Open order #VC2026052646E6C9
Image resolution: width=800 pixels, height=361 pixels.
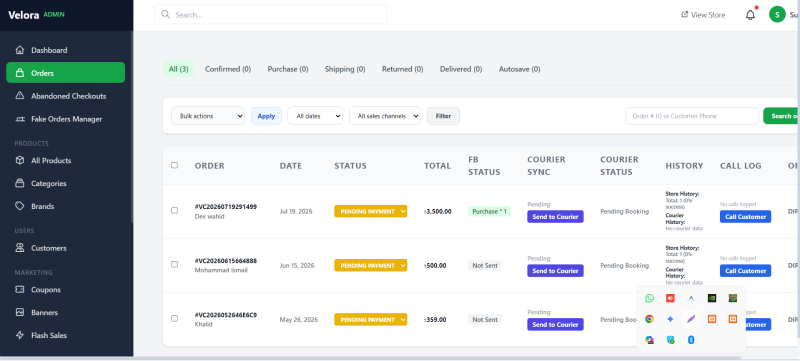[x=226, y=315]
